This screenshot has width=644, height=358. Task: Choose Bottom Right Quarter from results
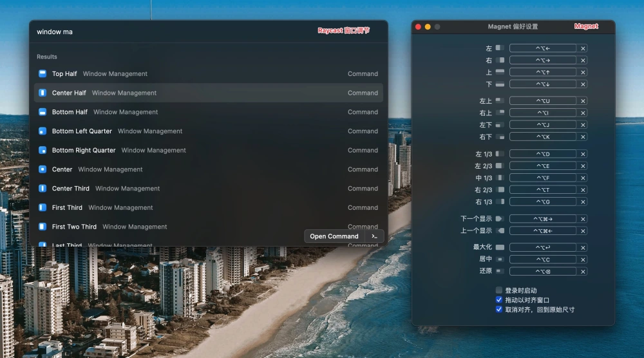[x=209, y=150]
